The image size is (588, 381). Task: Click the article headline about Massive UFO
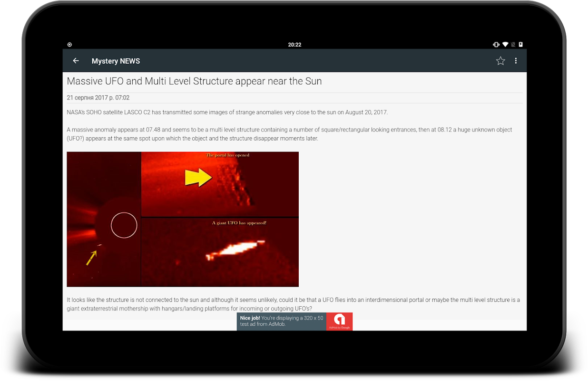pyautogui.click(x=194, y=81)
